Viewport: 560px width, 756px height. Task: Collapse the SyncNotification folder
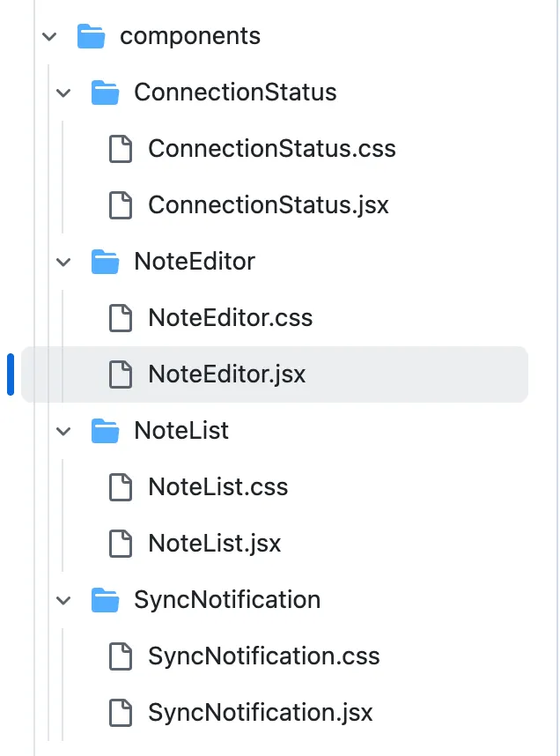coord(63,600)
